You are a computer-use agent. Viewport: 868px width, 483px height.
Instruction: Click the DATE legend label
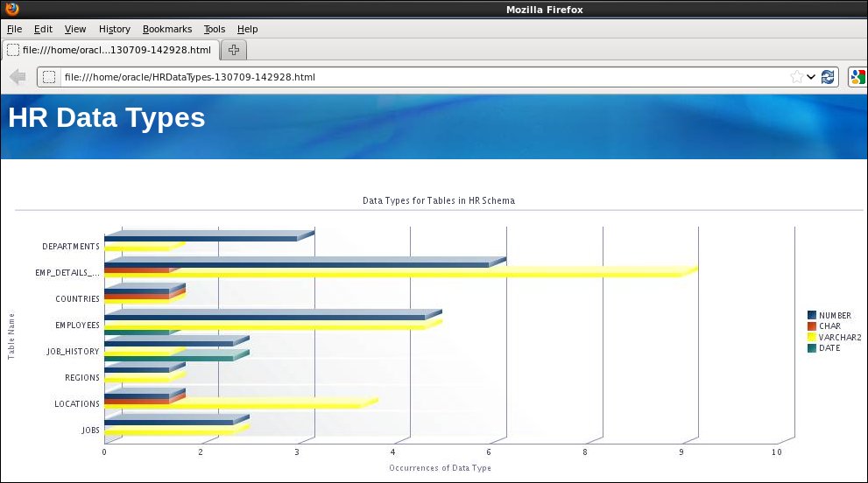click(829, 348)
